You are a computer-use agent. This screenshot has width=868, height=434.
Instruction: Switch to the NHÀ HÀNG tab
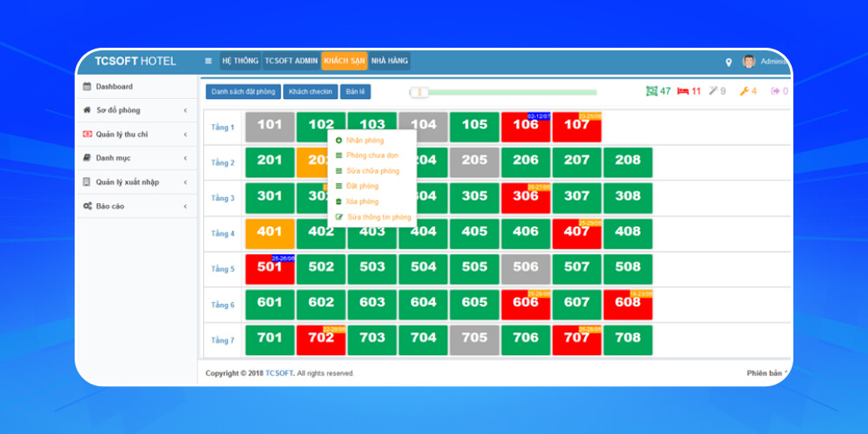[389, 61]
